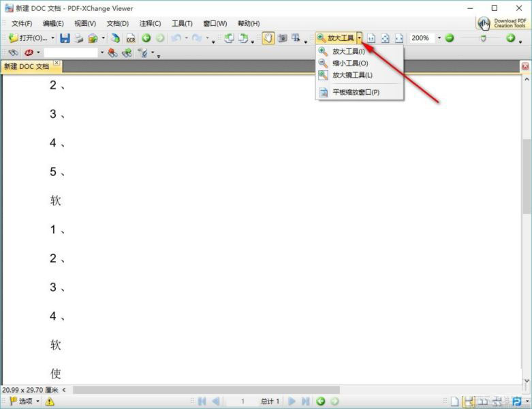Viewport: 532px width, 409px height.
Task: Rotate the page clockwise icon
Action: point(243,38)
